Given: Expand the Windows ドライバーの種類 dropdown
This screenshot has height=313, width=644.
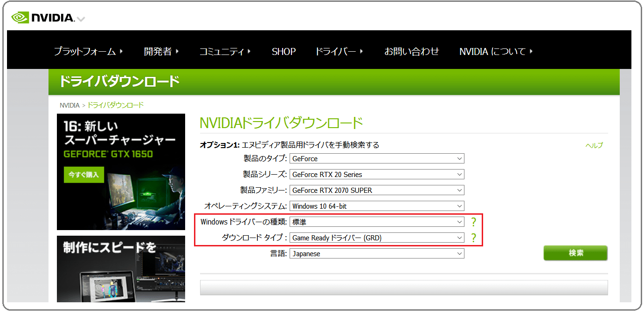Looking at the screenshot, I should click(377, 222).
